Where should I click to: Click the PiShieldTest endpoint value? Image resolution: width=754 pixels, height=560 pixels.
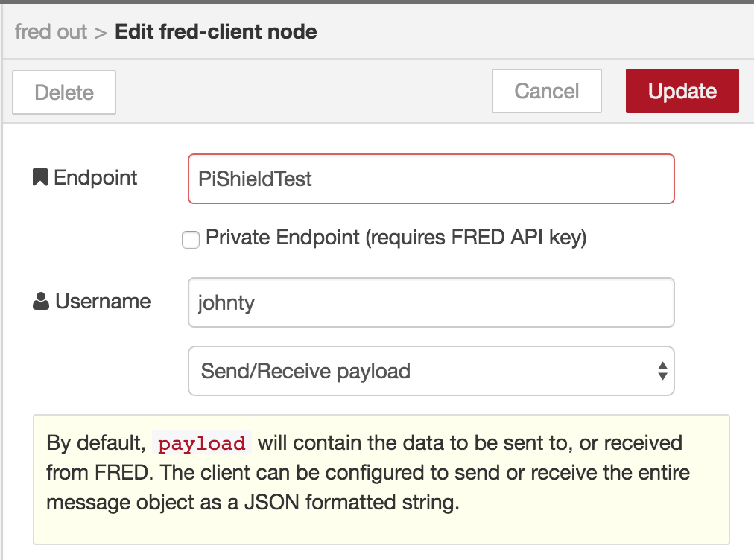(x=255, y=178)
